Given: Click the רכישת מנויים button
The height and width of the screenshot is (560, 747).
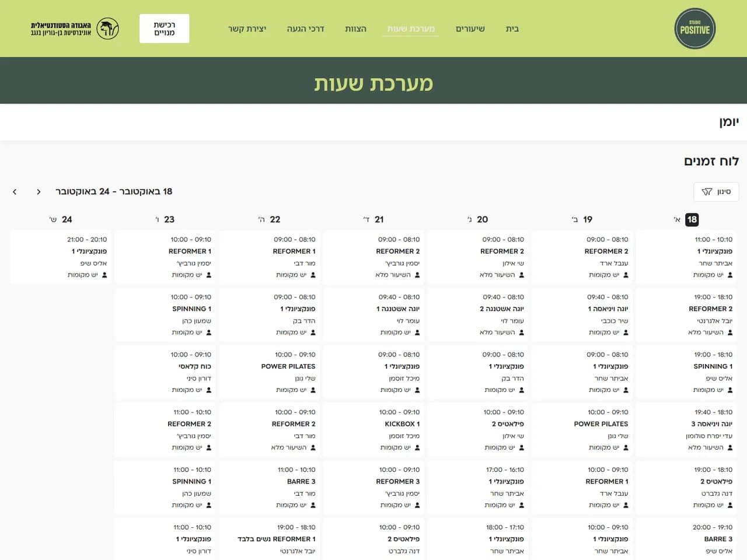Looking at the screenshot, I should coord(164,29).
